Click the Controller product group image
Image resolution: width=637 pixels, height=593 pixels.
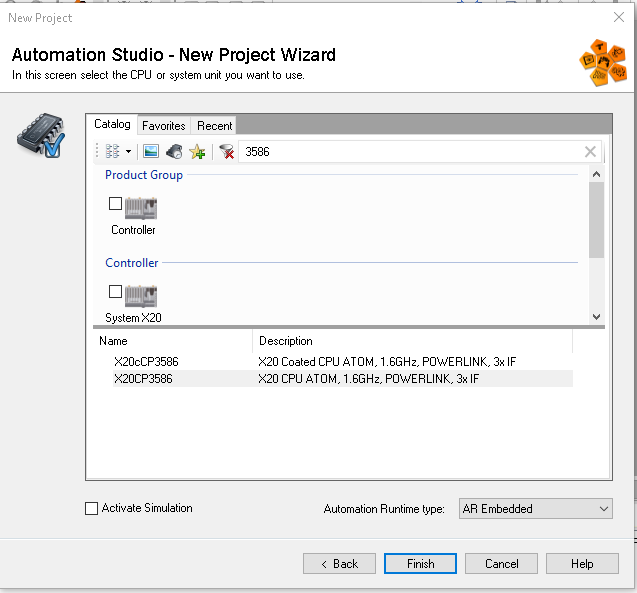tap(141, 208)
